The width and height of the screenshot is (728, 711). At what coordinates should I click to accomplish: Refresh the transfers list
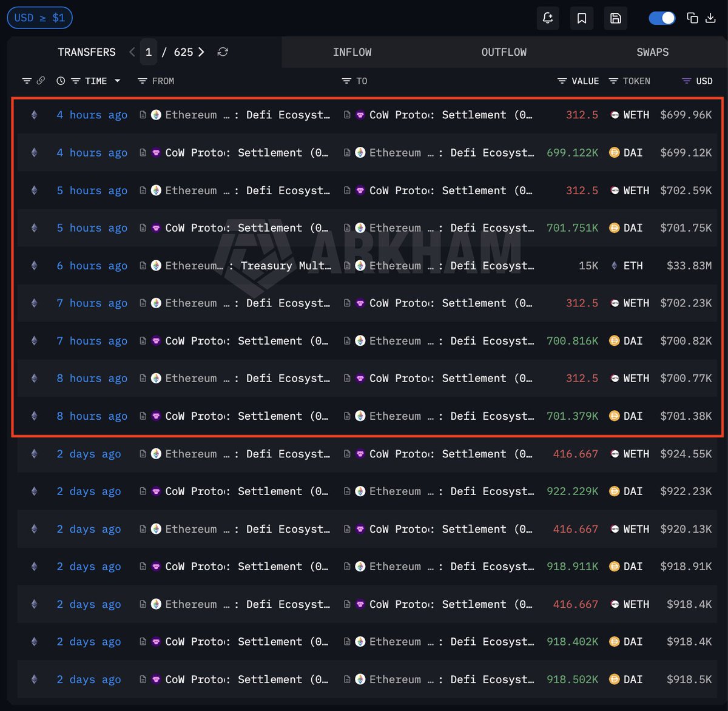click(223, 52)
